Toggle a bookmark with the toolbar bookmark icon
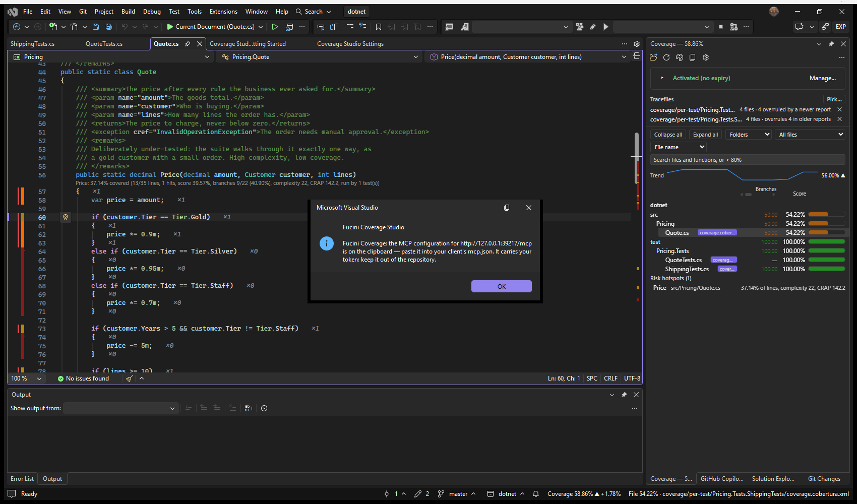This screenshot has width=857, height=504. pyautogui.click(x=379, y=27)
